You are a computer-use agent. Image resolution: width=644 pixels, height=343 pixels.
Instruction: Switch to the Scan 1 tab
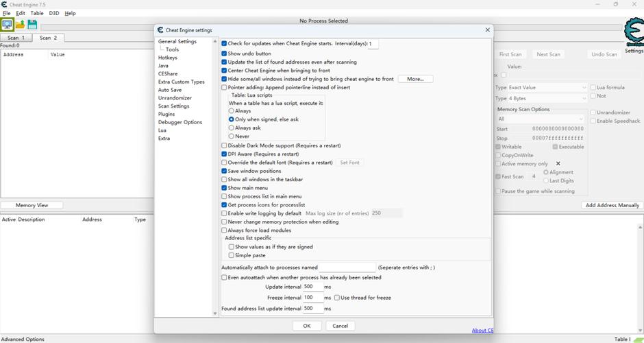[x=15, y=38]
